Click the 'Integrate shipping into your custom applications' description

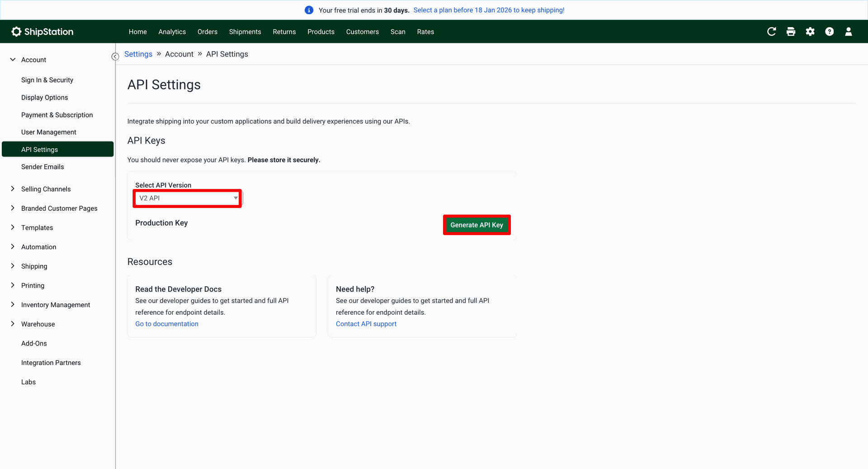(269, 121)
